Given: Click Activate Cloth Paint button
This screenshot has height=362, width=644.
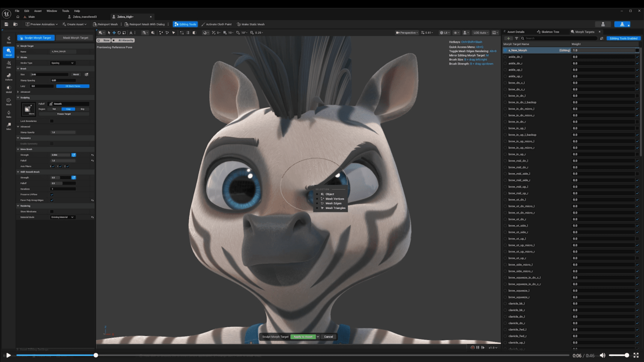Looking at the screenshot, I should coord(216,24).
